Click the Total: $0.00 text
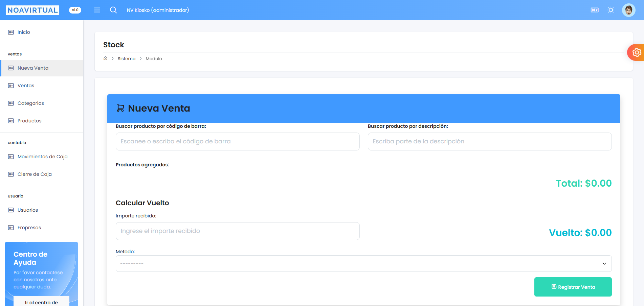Screen dimensions: 644x306 click(x=584, y=183)
